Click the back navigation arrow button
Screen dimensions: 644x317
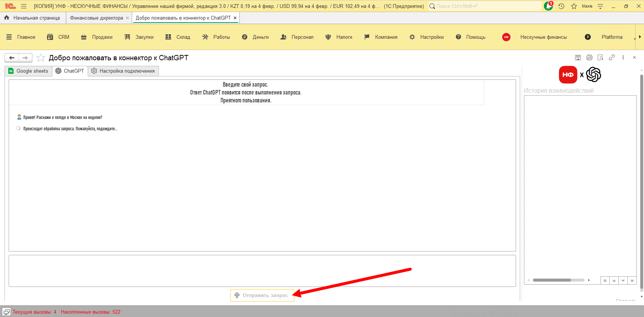click(12, 58)
